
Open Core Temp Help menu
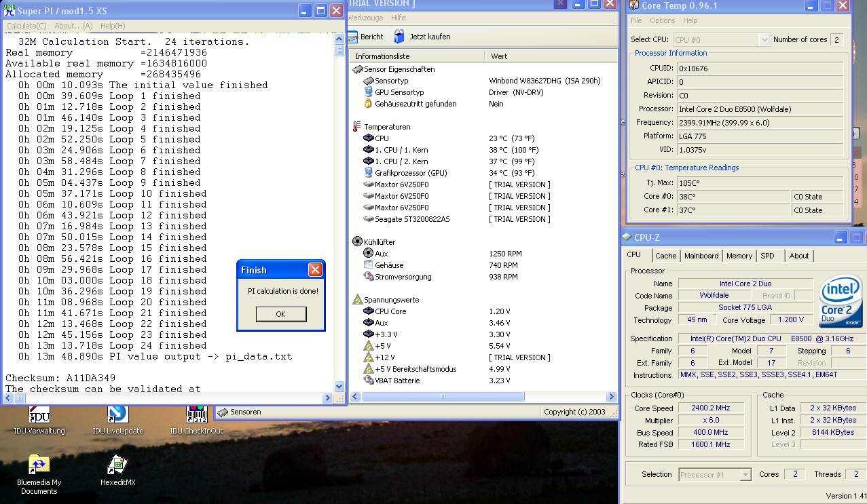690,20
